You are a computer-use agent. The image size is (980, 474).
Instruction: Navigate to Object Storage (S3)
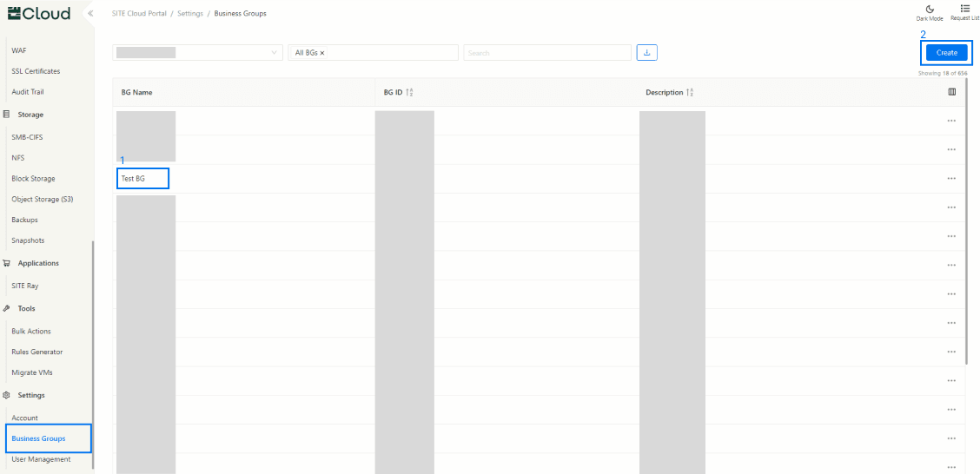[x=42, y=199]
